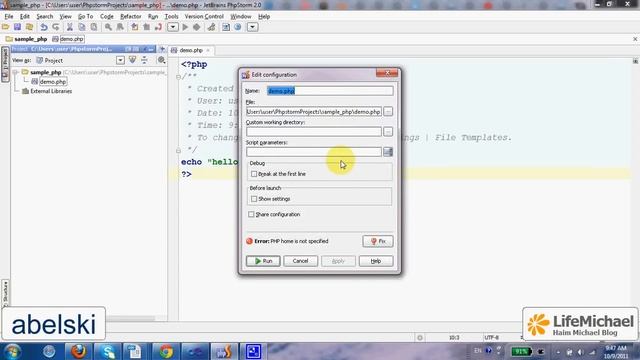Viewport: 640px width, 360px height.
Task: Click the Undo toolbar icon
Action: coord(44,27)
